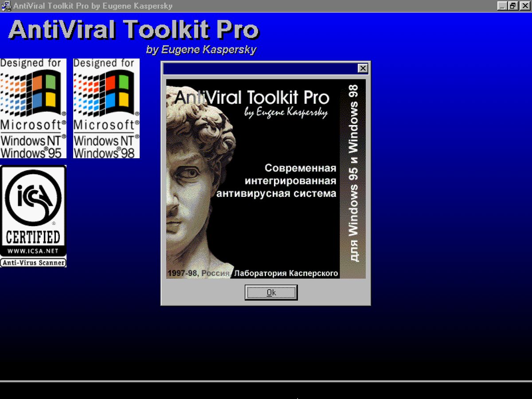
Task: Close the AntiViral Toolkit Pro about dialog
Action: point(363,68)
